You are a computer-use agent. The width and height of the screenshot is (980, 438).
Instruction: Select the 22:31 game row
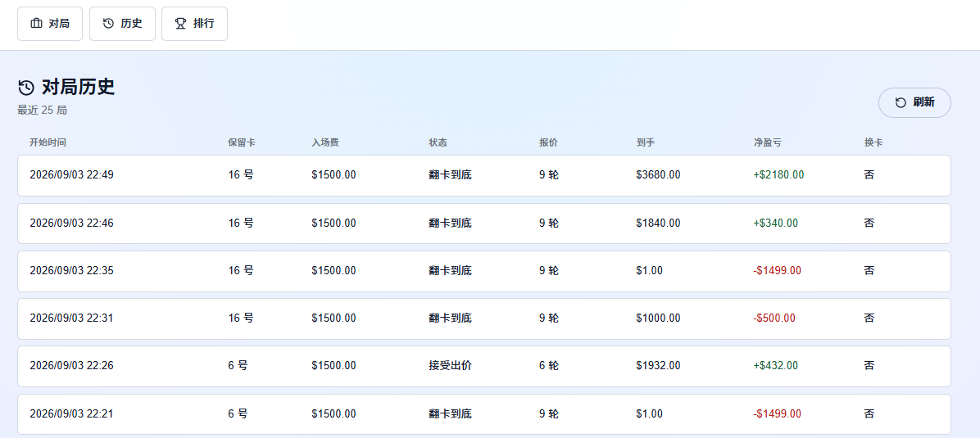(x=483, y=318)
